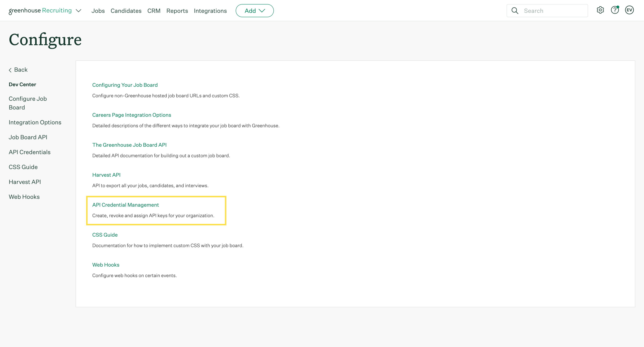This screenshot has width=644, height=347.
Task: Open the Careers Page Integration Options link
Action: click(131, 115)
